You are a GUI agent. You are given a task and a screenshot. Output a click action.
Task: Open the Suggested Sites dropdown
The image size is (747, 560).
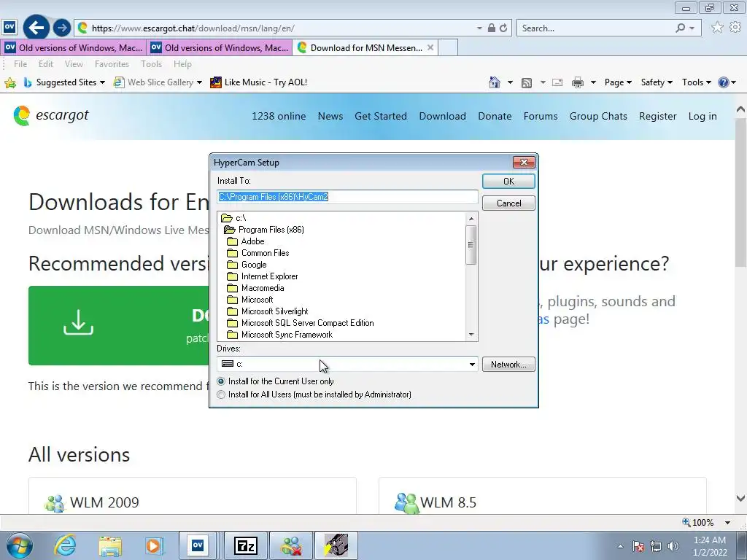coord(102,83)
